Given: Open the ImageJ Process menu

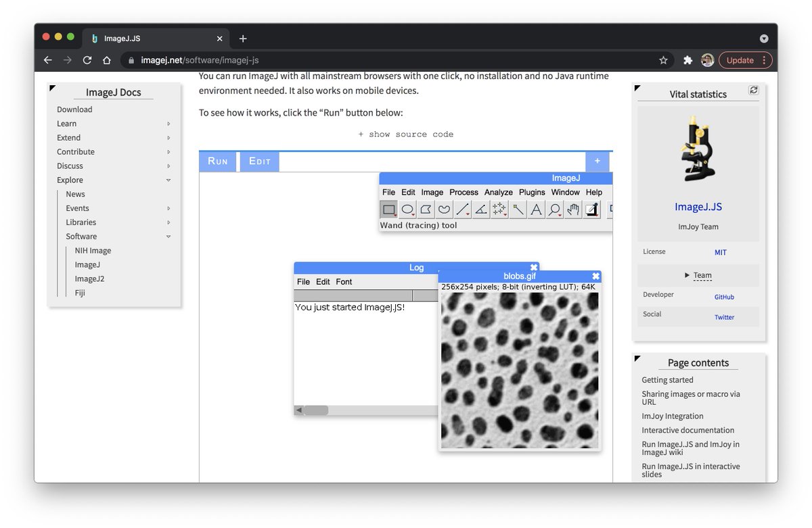Looking at the screenshot, I should point(464,193).
